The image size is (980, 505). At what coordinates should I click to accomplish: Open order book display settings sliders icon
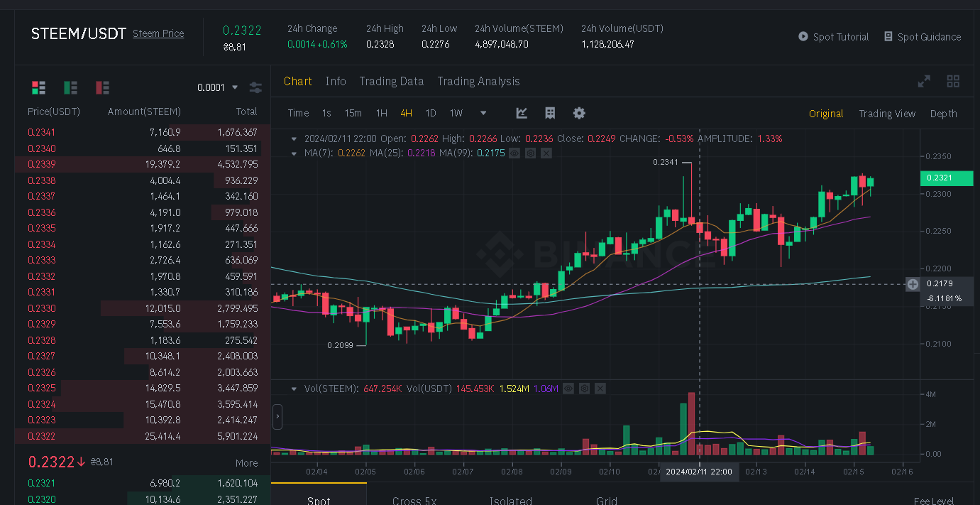[x=255, y=87]
